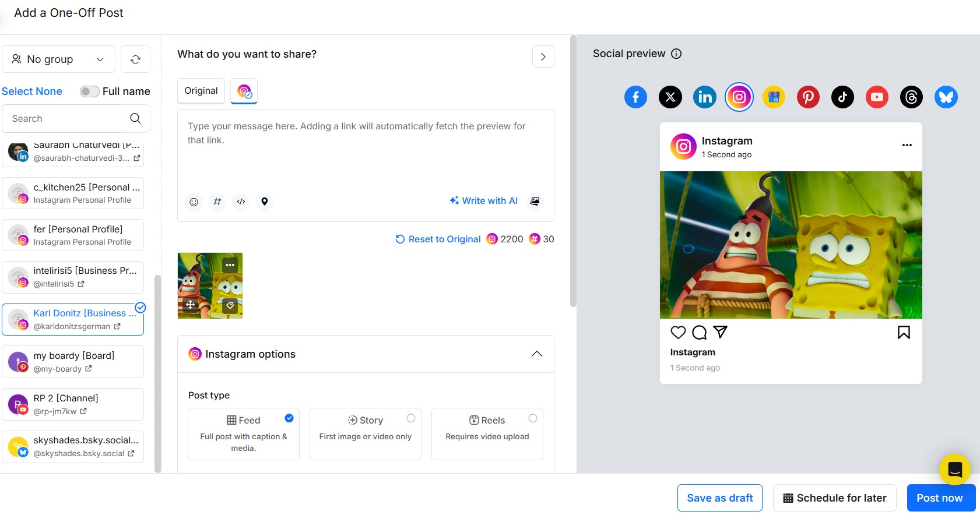Click the uploaded SpongeBob image thumbnail

pos(210,285)
